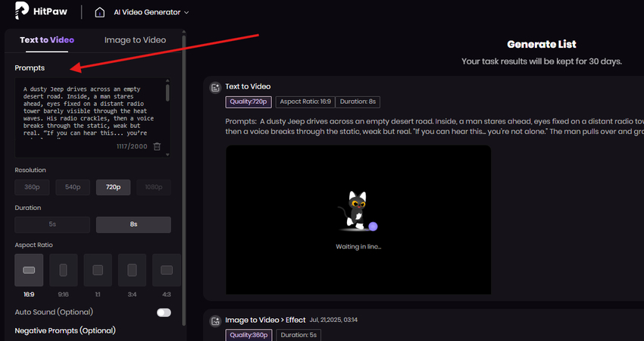
Task: Switch to the Image to Video tab
Action: [135, 40]
